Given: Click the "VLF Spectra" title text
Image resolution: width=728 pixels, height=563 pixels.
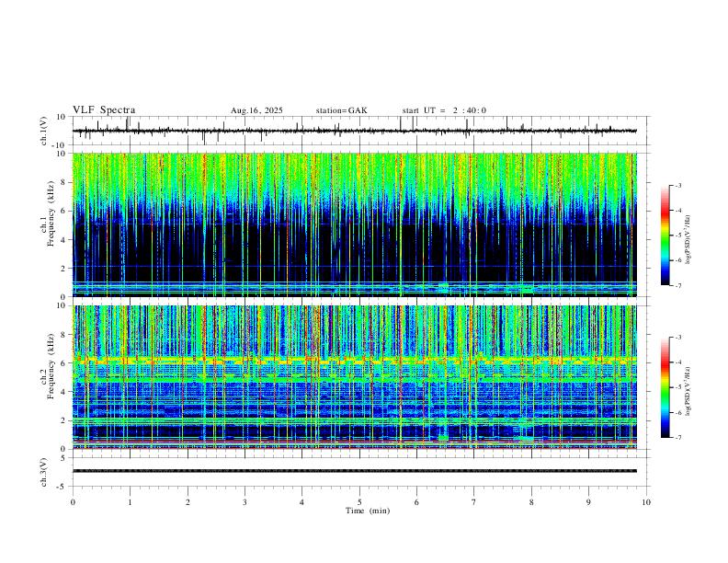Looking at the screenshot, I should pos(104,110).
